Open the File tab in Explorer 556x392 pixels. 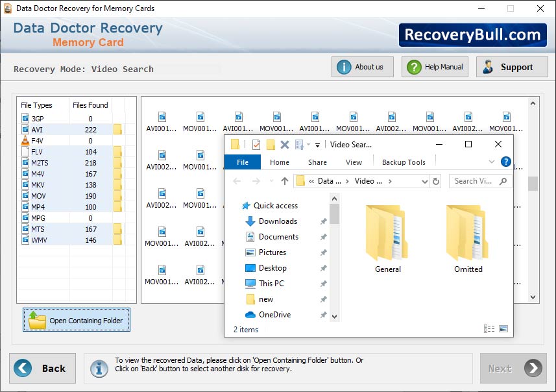pos(243,162)
